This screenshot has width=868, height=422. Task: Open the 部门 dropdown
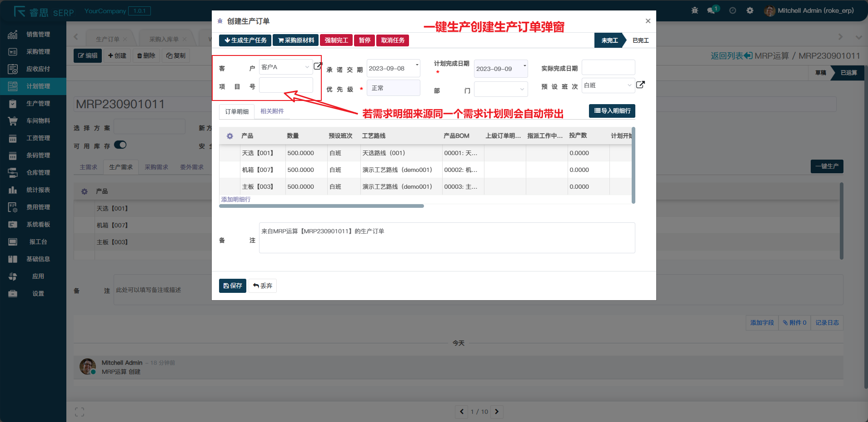point(500,90)
